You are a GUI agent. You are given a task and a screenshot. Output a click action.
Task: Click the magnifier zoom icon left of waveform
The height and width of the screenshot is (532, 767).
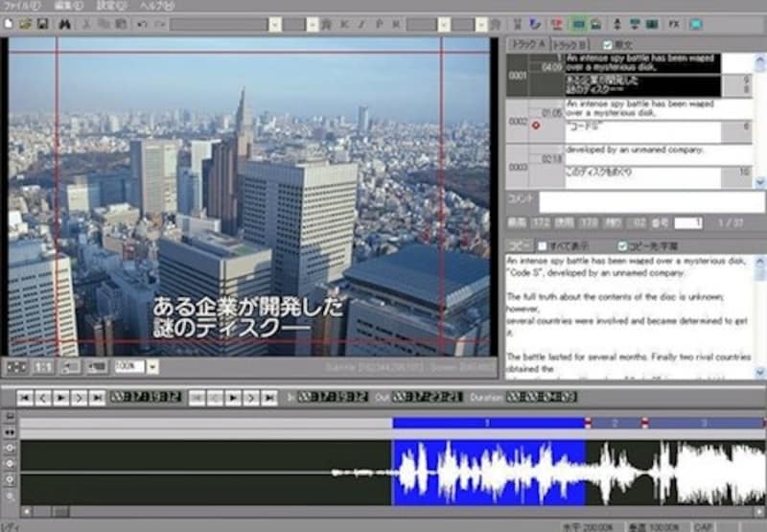[x=10, y=497]
